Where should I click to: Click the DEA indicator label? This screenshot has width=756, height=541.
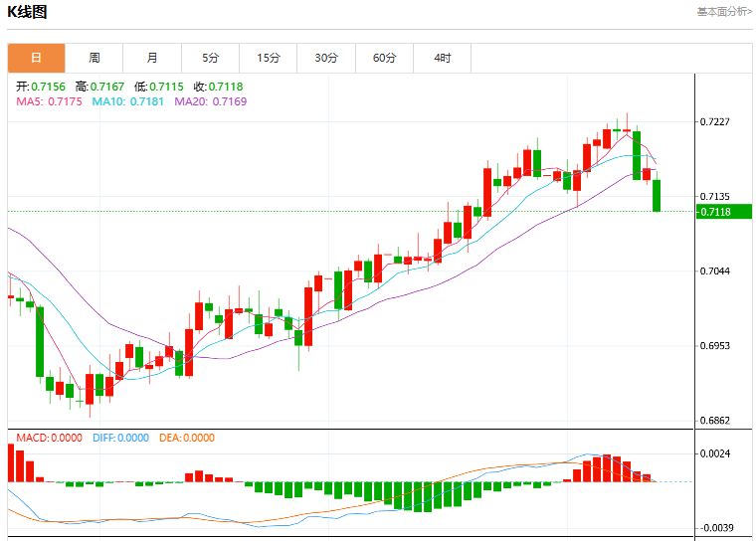(x=187, y=438)
